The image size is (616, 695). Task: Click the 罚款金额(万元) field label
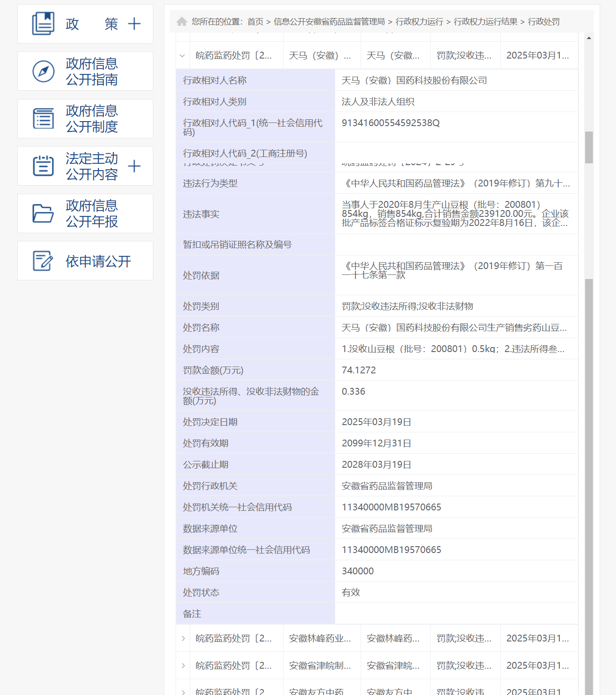click(x=213, y=370)
